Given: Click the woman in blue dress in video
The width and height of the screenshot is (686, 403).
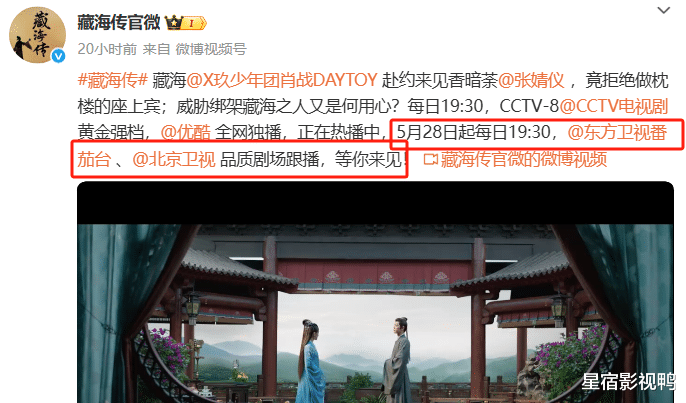Looking at the screenshot, I should click(312, 361).
